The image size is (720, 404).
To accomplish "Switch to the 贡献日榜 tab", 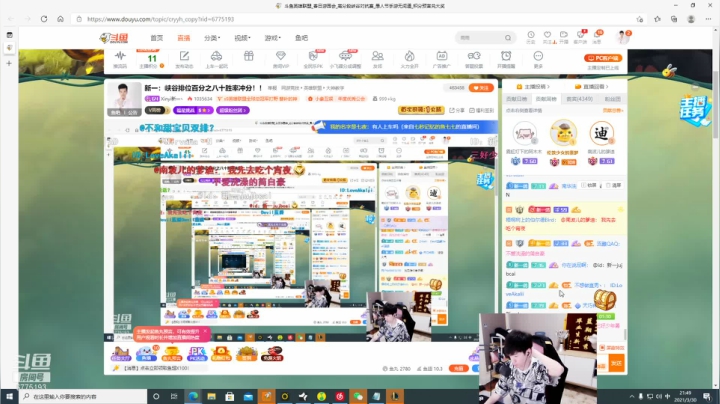I will coord(517,99).
